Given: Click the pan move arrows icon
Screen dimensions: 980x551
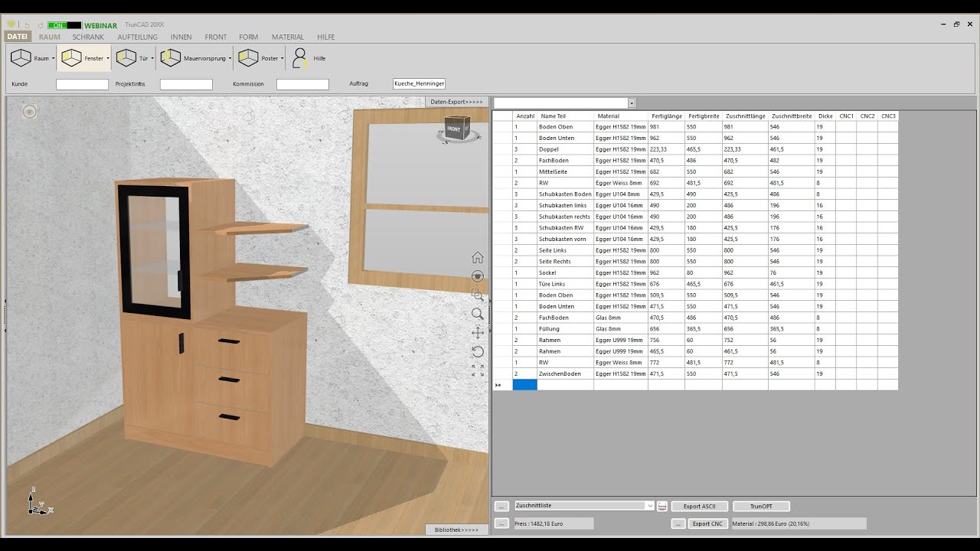Looking at the screenshot, I should (478, 333).
